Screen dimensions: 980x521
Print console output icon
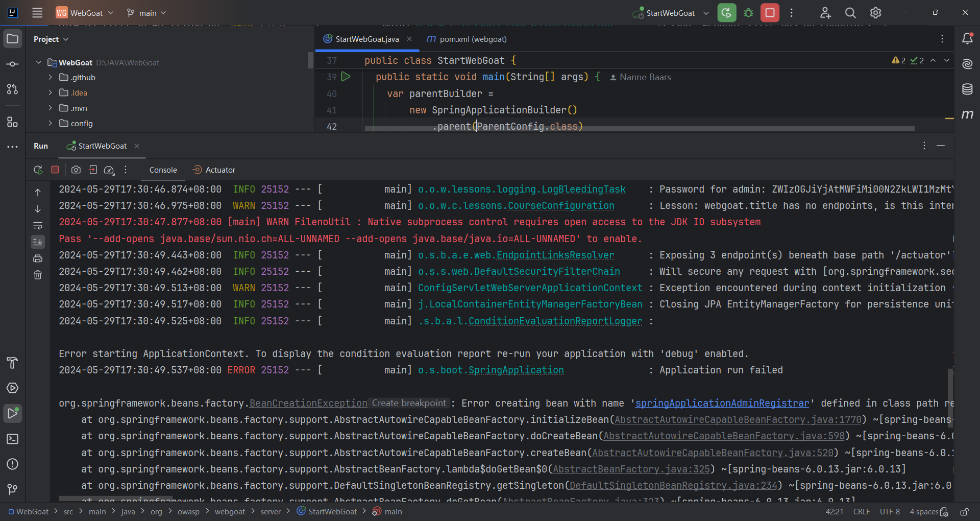[x=38, y=258]
